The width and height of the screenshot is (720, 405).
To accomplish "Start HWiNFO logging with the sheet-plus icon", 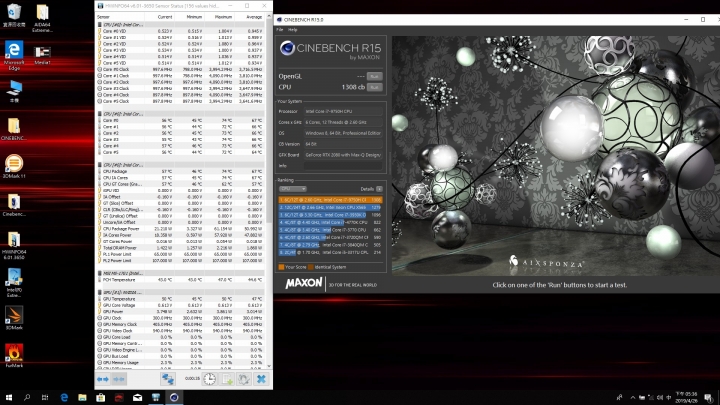I will pos(227,379).
